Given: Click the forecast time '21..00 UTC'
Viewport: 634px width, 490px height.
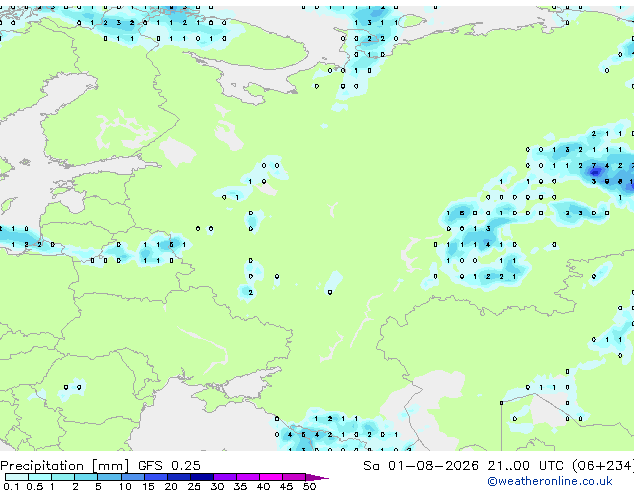Looking at the screenshot, I should [x=525, y=466].
